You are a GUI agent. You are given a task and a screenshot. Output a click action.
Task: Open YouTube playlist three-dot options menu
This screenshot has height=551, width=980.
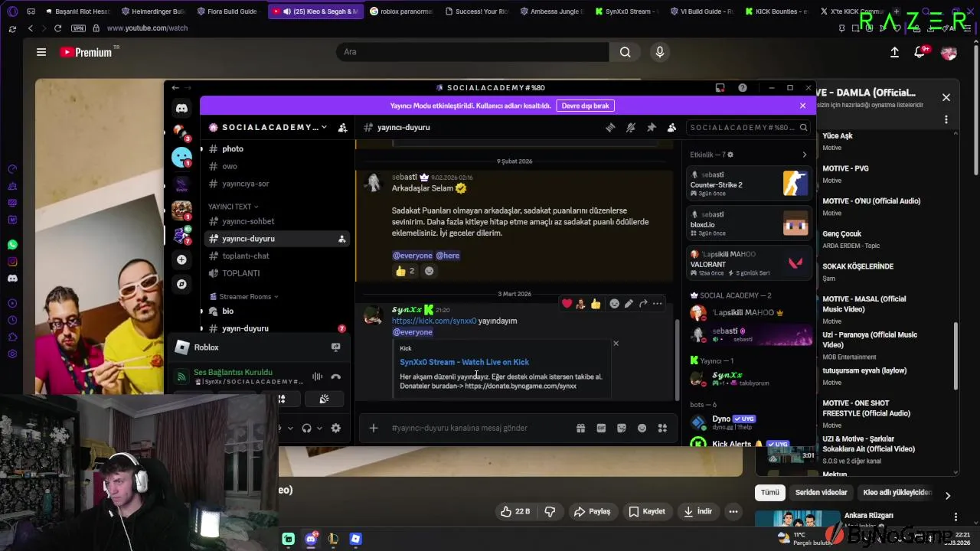click(946, 119)
